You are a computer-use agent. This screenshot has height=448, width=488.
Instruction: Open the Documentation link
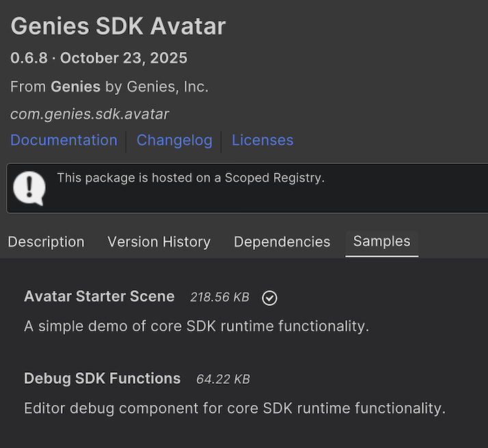[64, 140]
